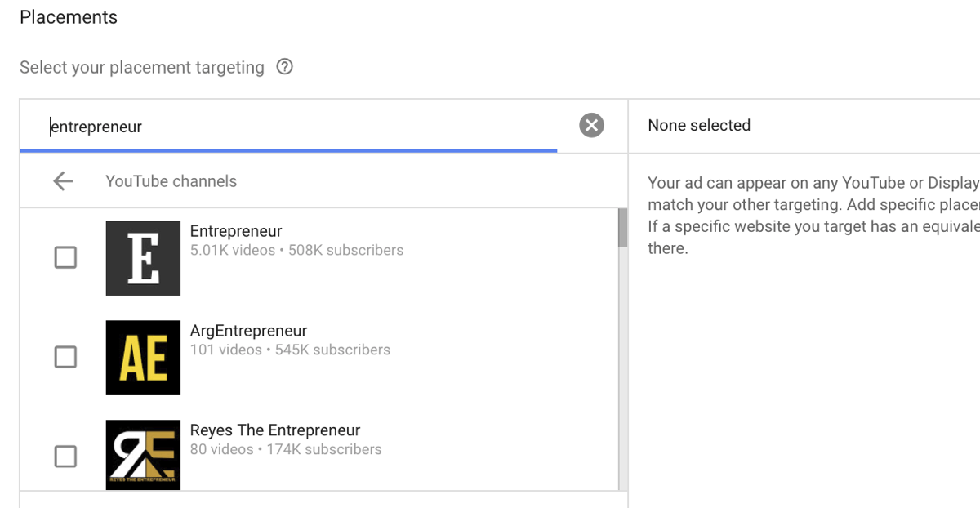
Task: Check the Reyes The Entrepreneur checkbox
Action: [x=65, y=456]
